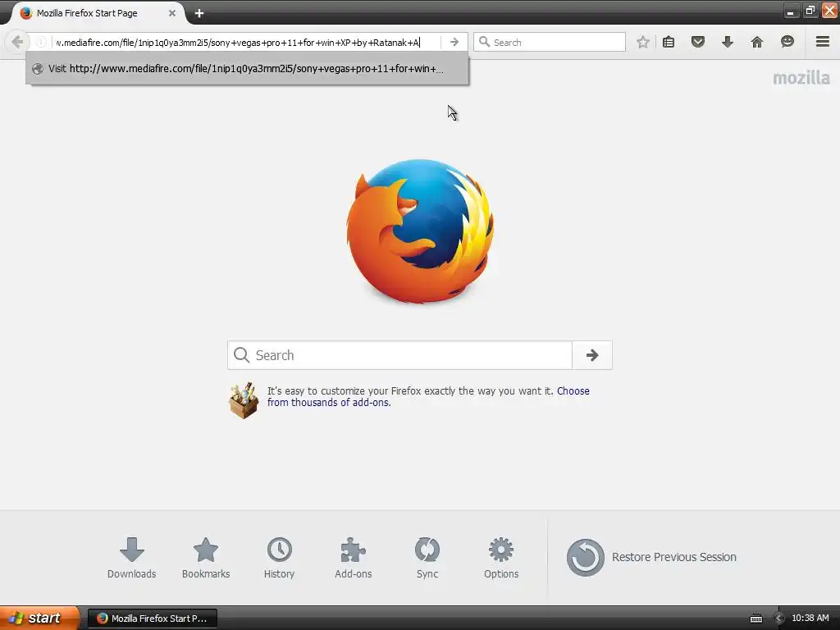The image size is (840, 630).
Task: Click the magnifier icon in toolbar search box
Action: click(x=484, y=42)
